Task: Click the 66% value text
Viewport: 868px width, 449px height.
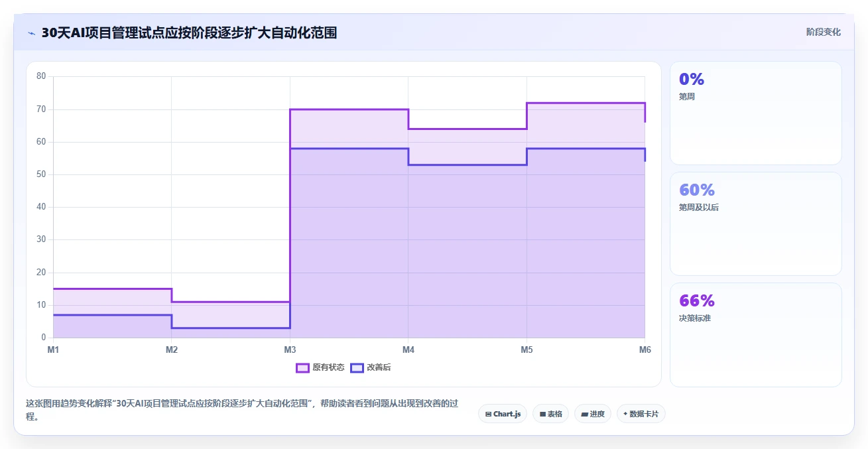Action: 697,300
